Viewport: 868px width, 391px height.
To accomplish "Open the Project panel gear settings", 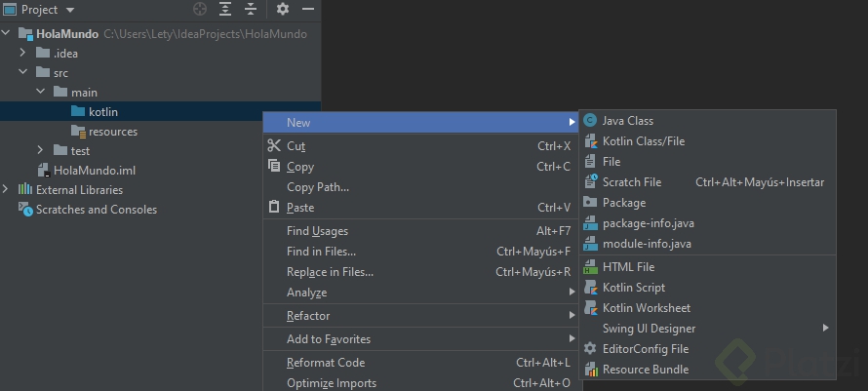I will pyautogui.click(x=282, y=10).
